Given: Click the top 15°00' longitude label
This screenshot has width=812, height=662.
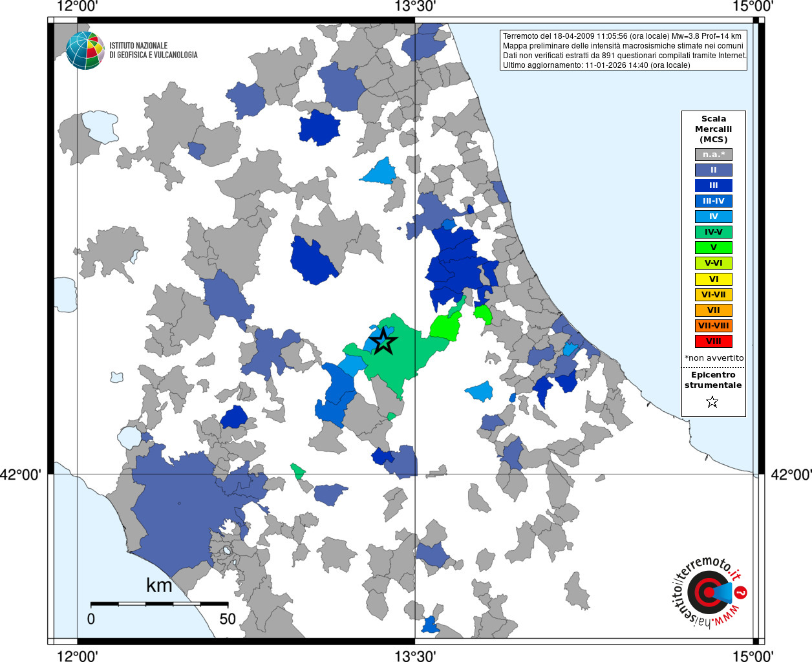Looking at the screenshot, I should [x=753, y=6].
